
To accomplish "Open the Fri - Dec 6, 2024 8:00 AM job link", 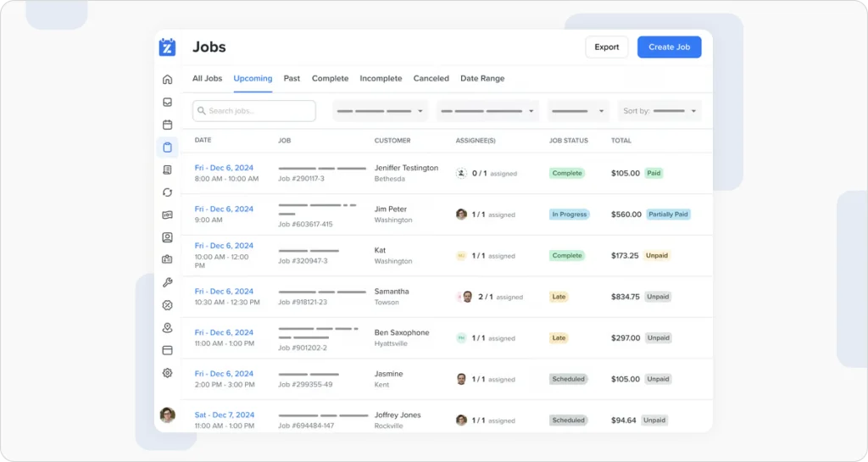I will tap(224, 168).
